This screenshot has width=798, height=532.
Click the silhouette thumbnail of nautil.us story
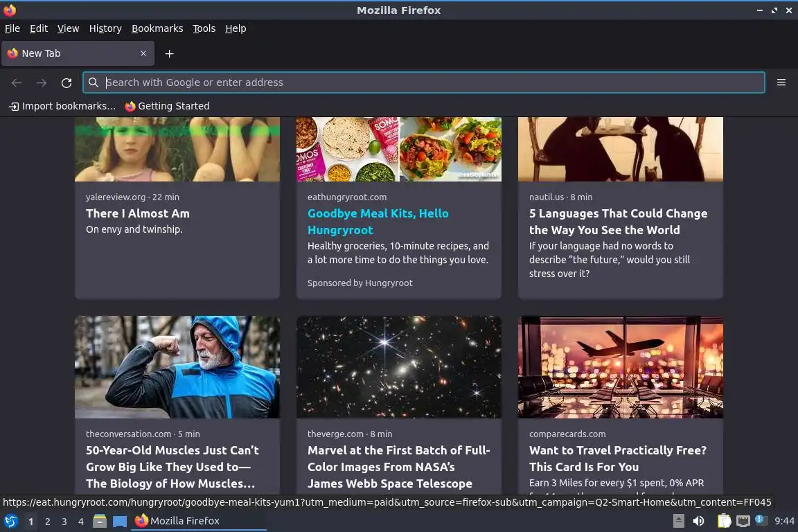click(x=621, y=149)
